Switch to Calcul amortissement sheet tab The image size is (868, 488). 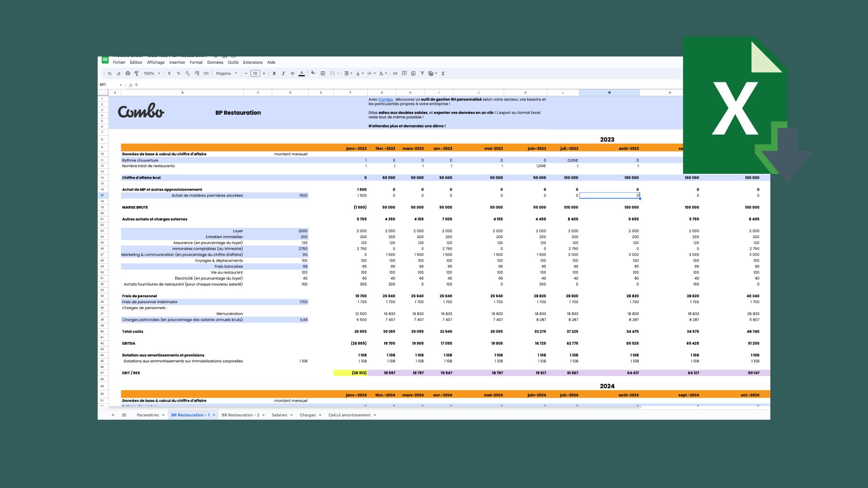tap(349, 415)
